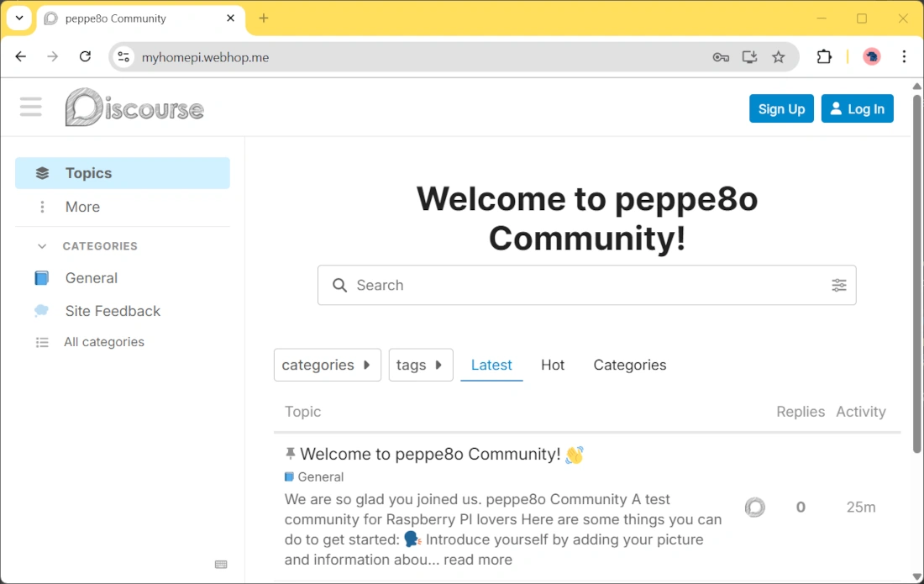
Task: Reload the current page
Action: click(85, 56)
